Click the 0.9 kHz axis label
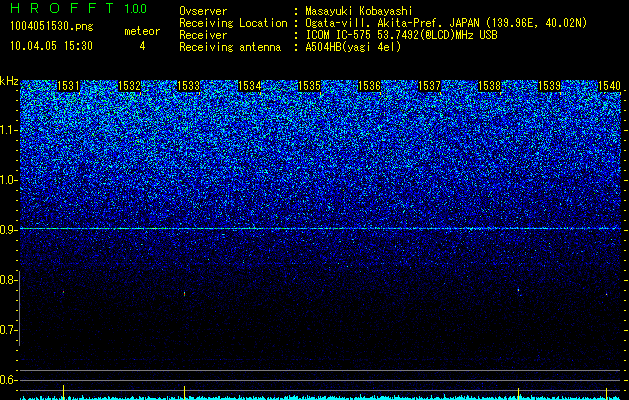 (8, 230)
